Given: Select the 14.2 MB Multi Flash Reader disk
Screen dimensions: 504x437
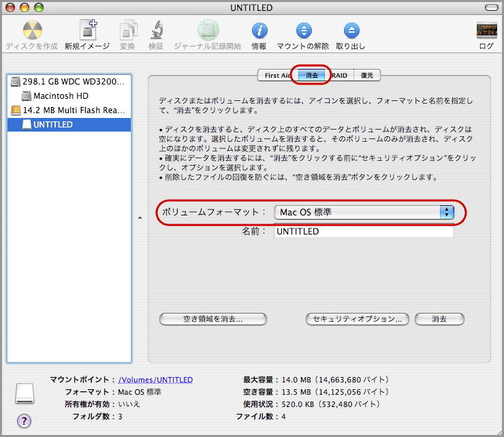Looking at the screenshot, I should click(69, 110).
